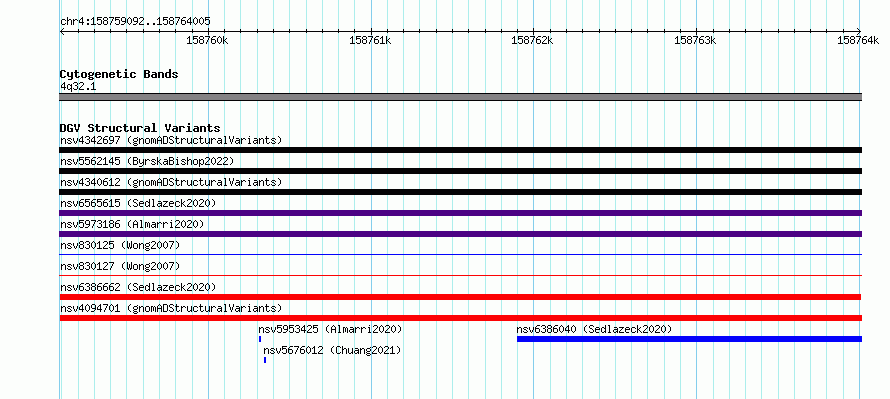Select the black bar under nsv4342697
Screen dimensions: 890x399
(x=461, y=150)
